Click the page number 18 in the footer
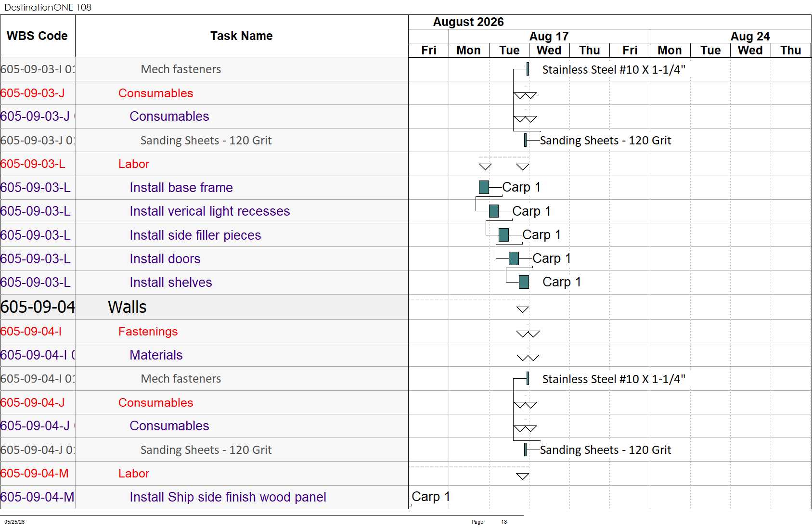Screen dimensions: 812x528 504,522
